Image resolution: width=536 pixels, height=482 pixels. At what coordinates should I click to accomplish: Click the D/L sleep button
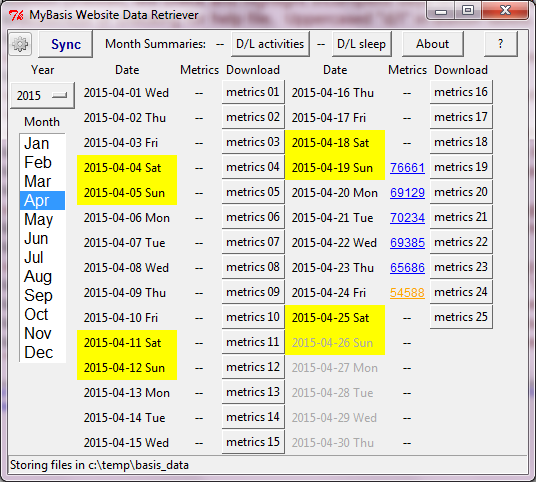pos(362,44)
